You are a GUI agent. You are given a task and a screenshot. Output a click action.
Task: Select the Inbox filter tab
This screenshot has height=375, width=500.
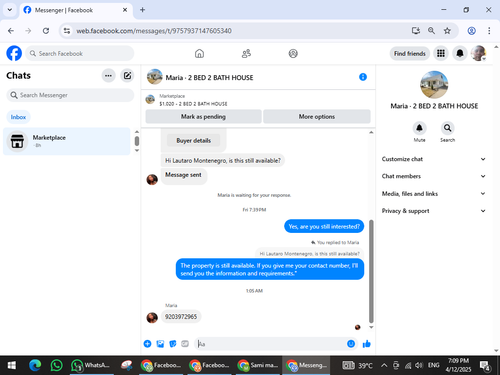18,117
